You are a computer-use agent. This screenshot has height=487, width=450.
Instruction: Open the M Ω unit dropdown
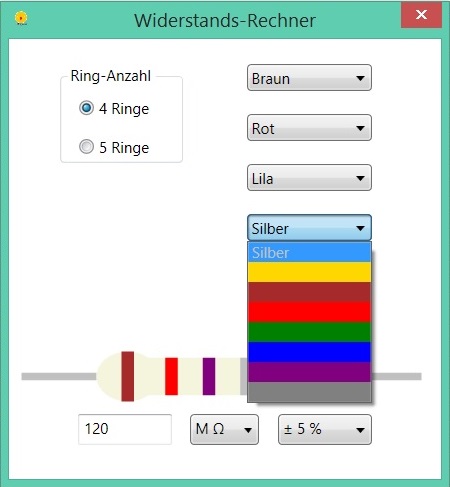pos(224,429)
